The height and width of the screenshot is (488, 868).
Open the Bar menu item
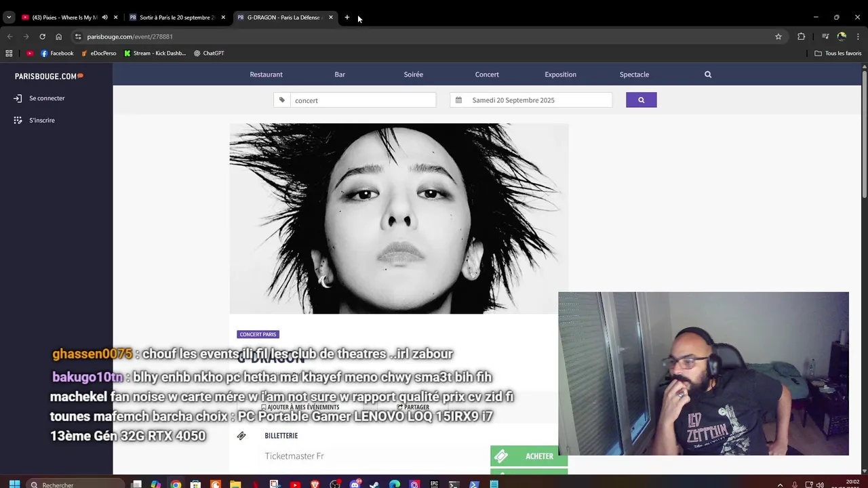(340, 75)
